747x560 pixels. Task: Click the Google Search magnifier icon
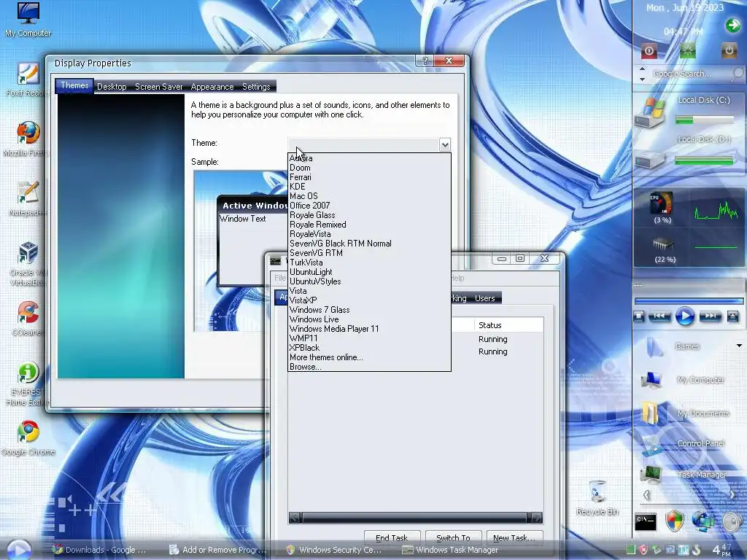(x=737, y=74)
